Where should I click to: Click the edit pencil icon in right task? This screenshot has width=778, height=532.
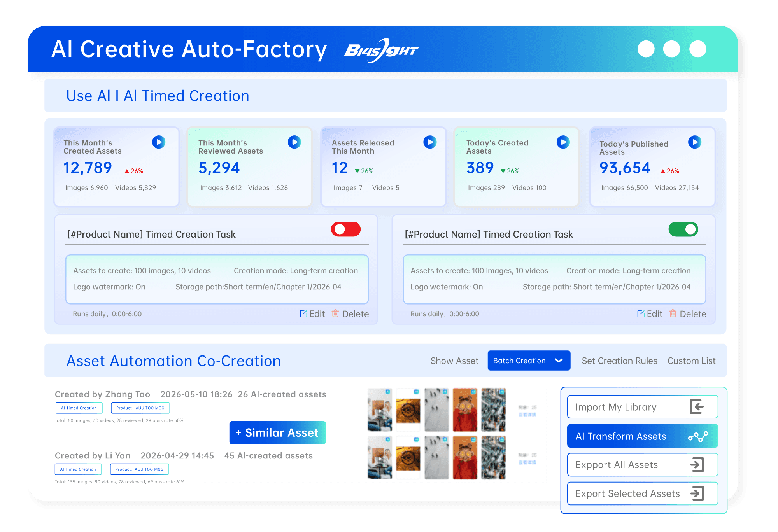click(x=641, y=313)
